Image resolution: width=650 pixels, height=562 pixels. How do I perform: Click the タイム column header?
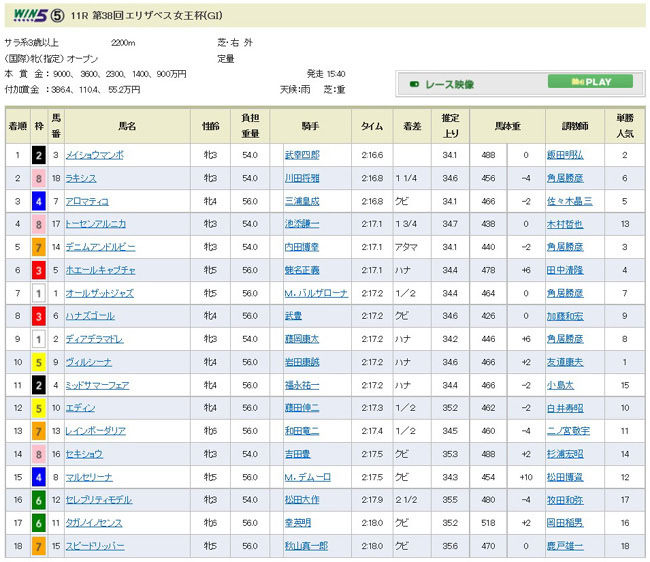click(x=371, y=127)
